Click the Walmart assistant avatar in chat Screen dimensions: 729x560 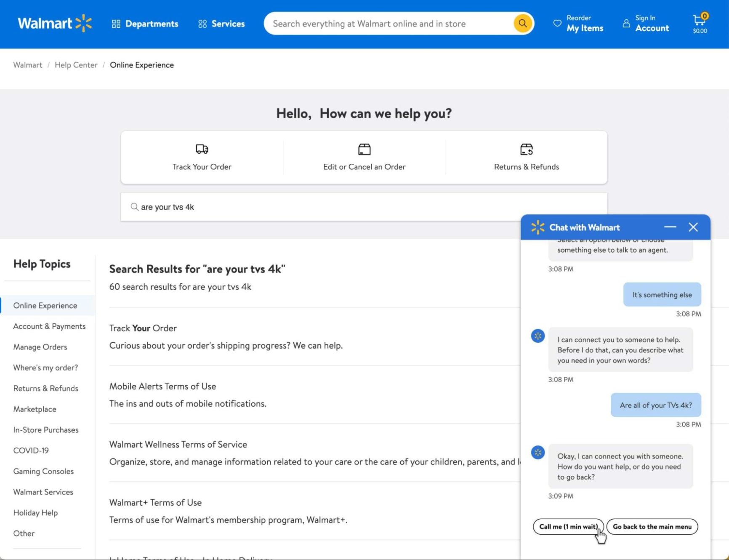[537, 336]
